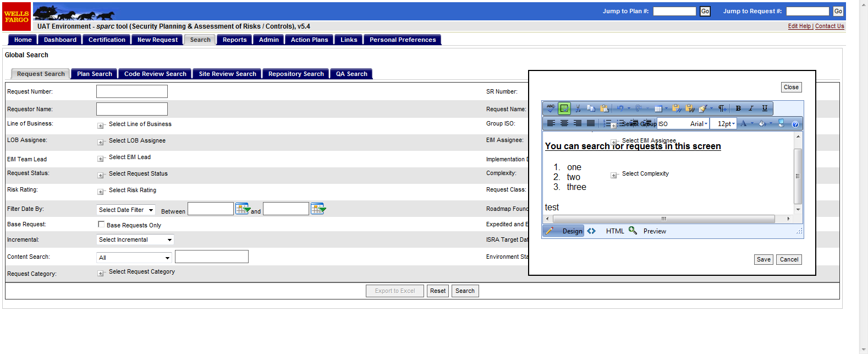
Task: Run spell check in the editor
Action: 551,108
